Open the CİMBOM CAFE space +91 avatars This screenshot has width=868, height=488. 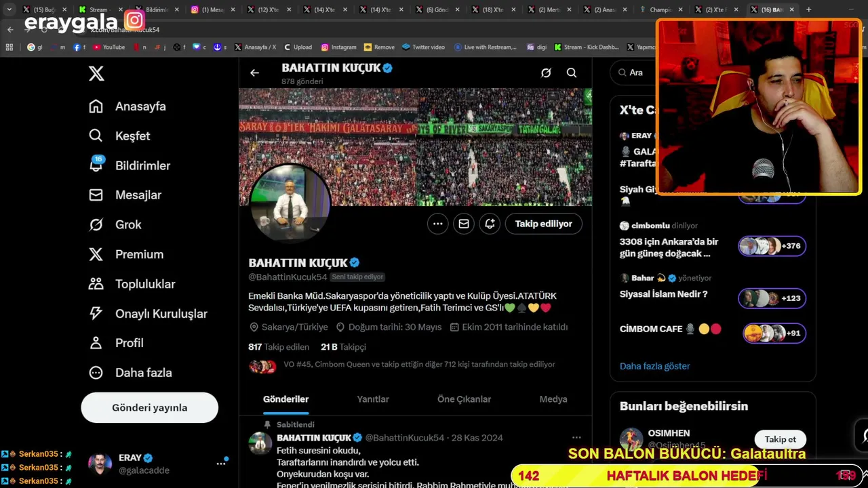point(774,333)
